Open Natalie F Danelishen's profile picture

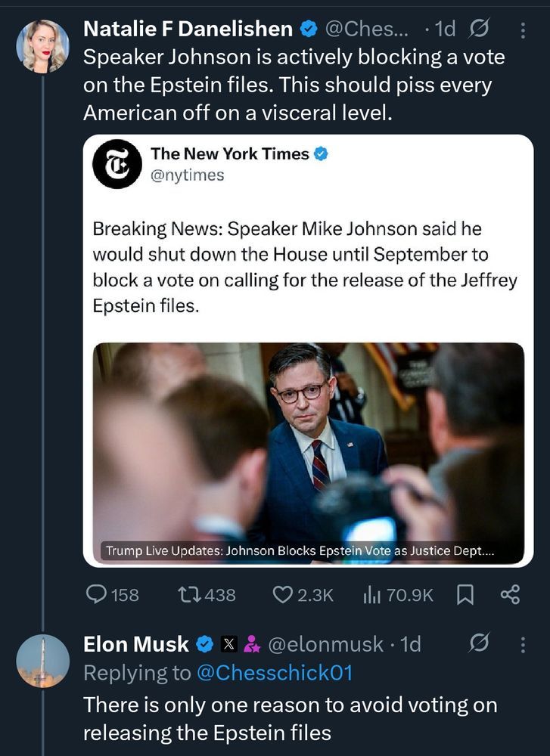pos(43,47)
